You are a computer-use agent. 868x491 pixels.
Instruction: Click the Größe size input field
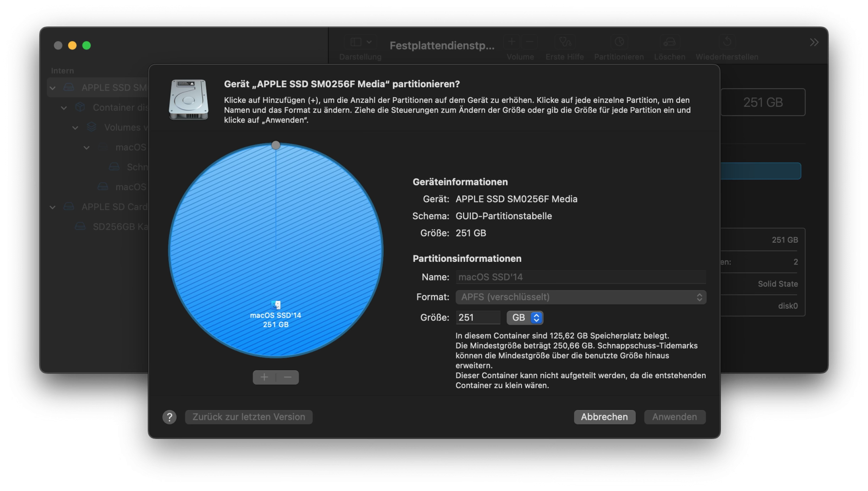click(x=477, y=318)
